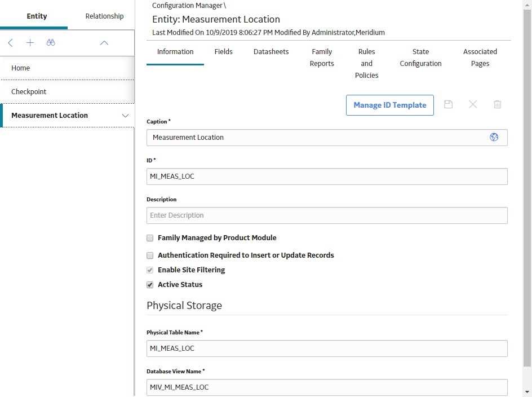Collapse the left panel with up chevron
The width and height of the screenshot is (532, 397).
coord(104,43)
